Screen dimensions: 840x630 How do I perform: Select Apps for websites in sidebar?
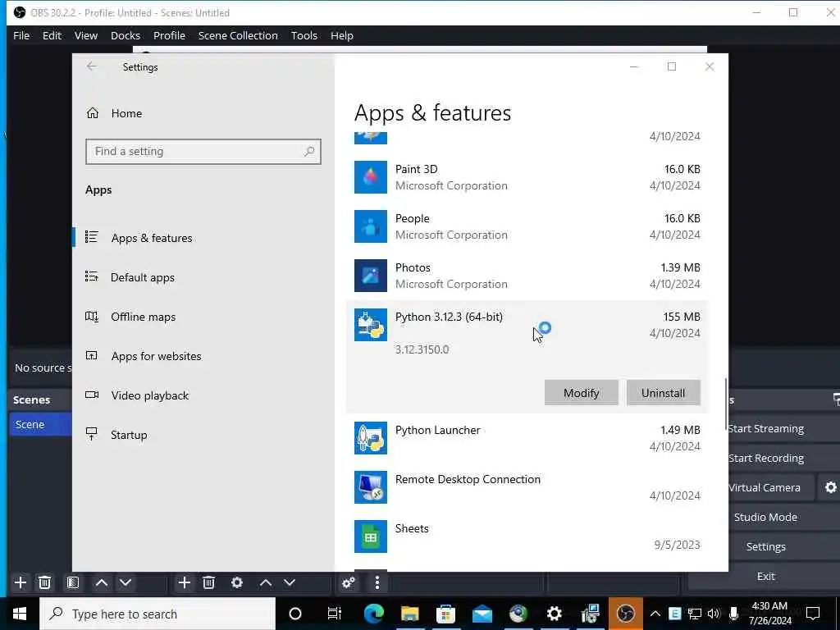pos(157,356)
